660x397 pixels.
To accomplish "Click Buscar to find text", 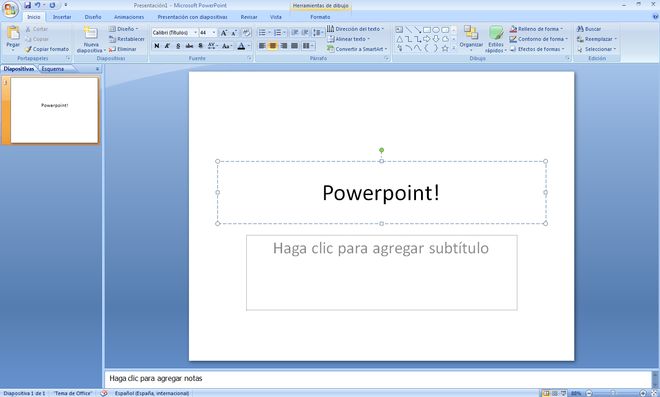I will point(589,29).
